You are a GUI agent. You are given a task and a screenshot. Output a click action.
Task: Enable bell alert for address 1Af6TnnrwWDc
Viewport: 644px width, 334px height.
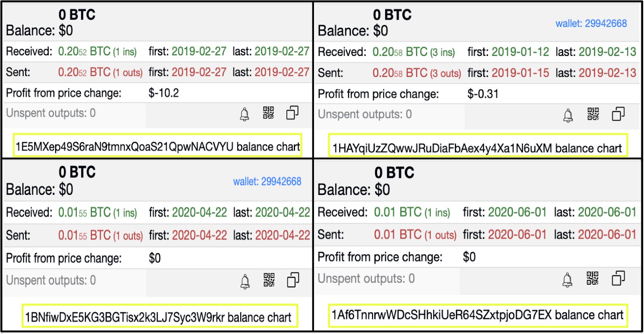pos(567,280)
